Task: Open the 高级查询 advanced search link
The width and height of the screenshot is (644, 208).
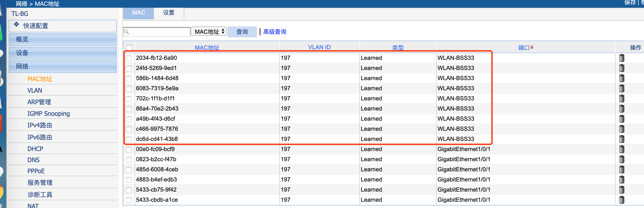Action: 274,32
